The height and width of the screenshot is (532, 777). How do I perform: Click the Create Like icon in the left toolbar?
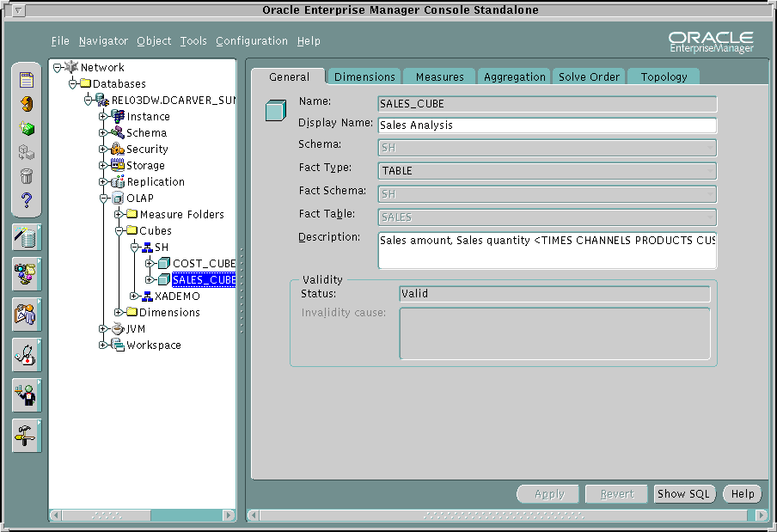(x=27, y=153)
